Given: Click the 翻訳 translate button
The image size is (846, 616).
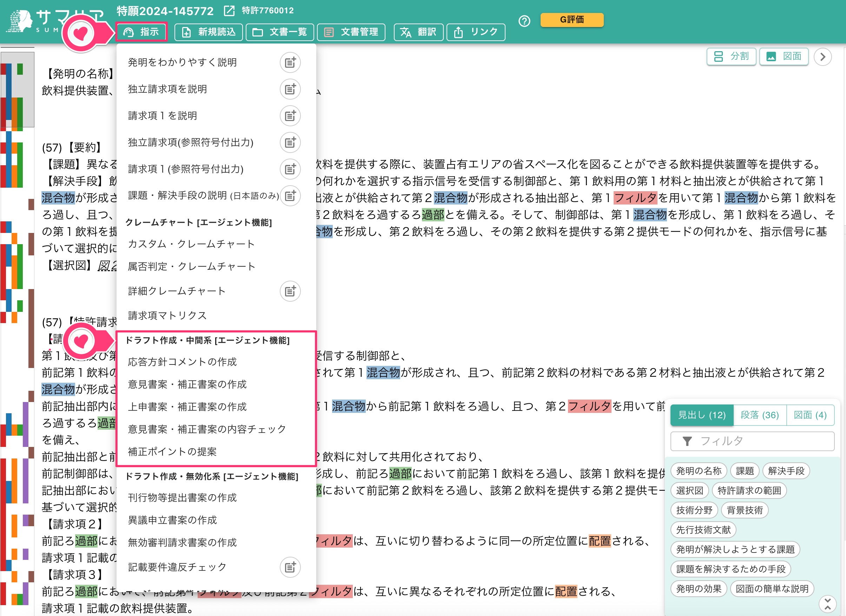Looking at the screenshot, I should [418, 32].
